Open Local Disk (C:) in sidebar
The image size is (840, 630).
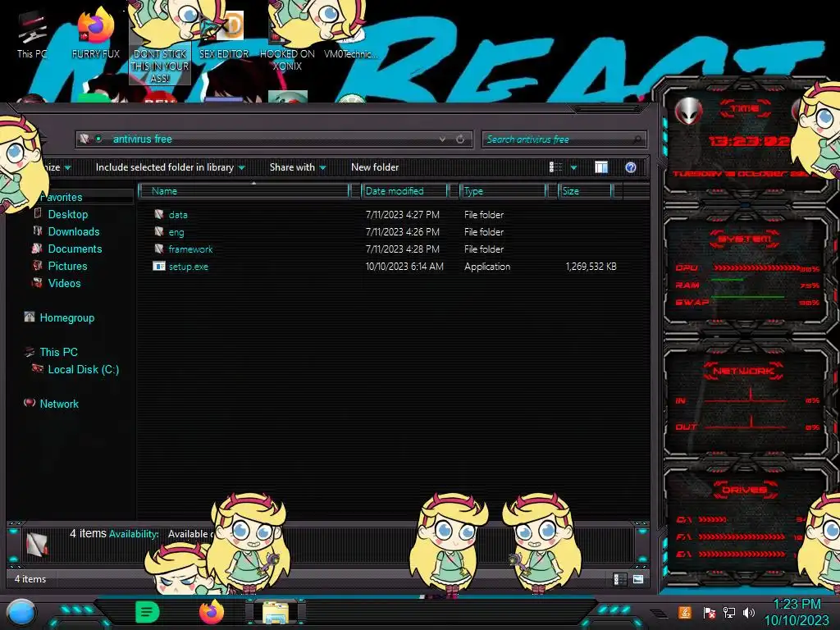tap(84, 369)
